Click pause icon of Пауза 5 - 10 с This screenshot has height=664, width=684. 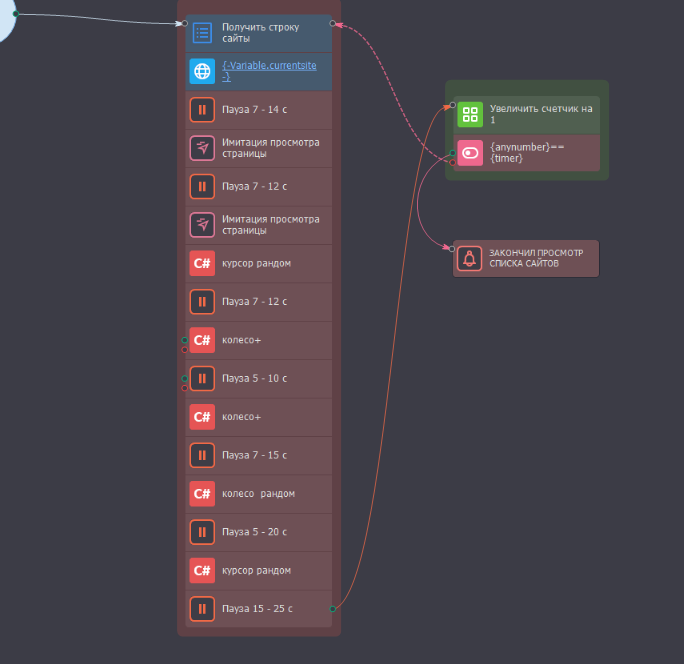202,378
